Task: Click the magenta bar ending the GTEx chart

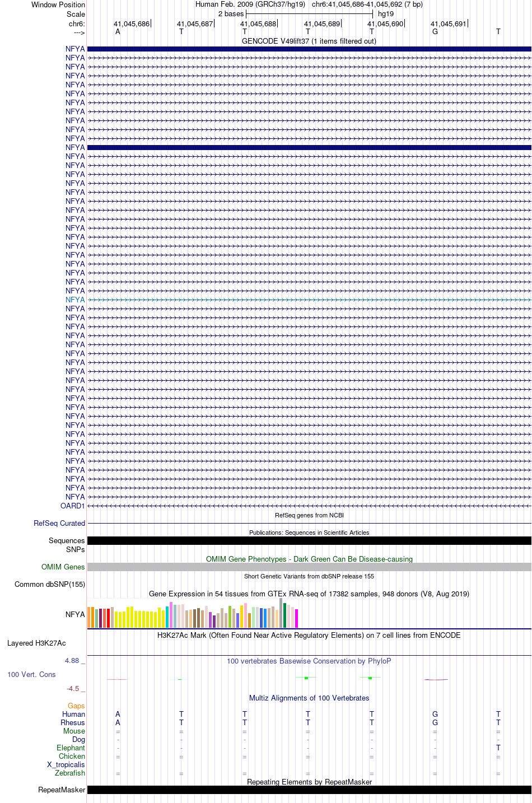Action: pyautogui.click(x=297, y=618)
